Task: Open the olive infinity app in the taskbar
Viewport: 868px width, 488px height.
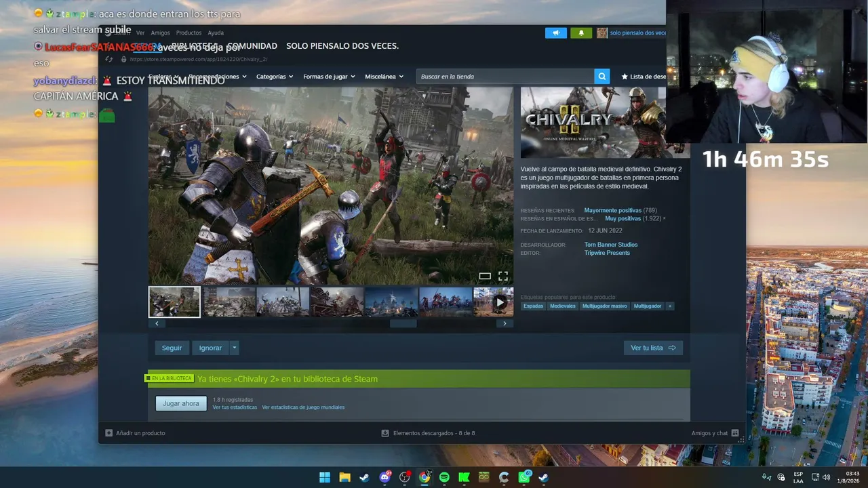Action: click(484, 477)
